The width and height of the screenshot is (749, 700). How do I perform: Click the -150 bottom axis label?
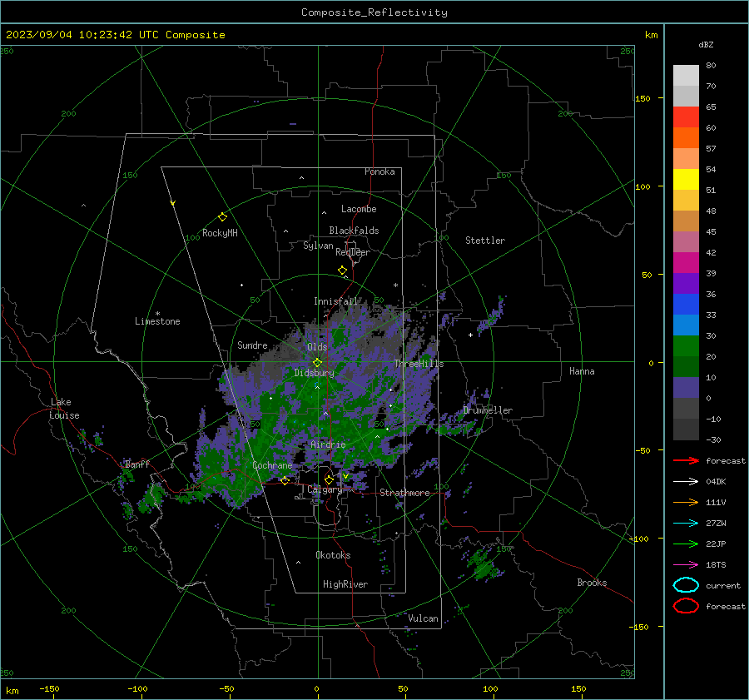[x=49, y=688]
